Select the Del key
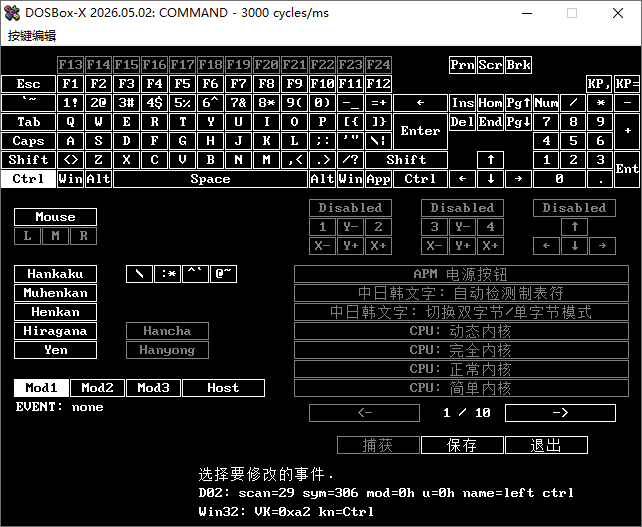The image size is (642, 527). [x=462, y=122]
